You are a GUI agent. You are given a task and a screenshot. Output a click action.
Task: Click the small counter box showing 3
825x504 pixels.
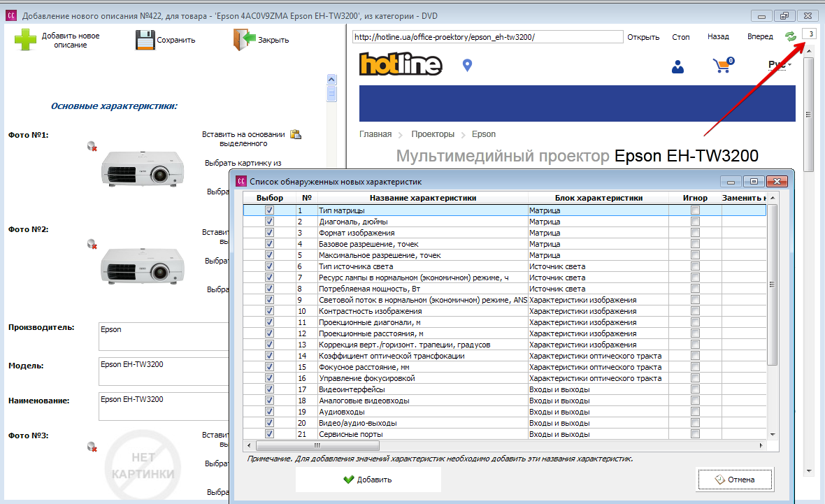click(810, 34)
